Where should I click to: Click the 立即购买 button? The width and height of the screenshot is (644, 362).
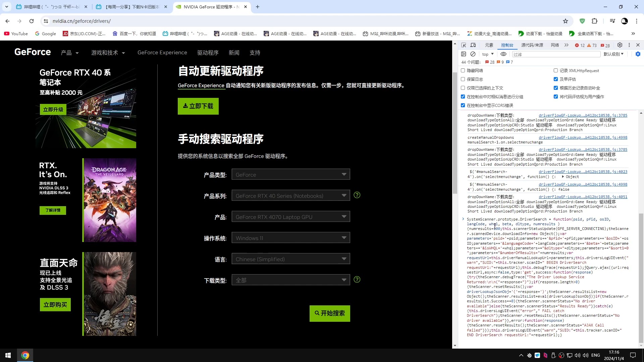pyautogui.click(x=55, y=305)
